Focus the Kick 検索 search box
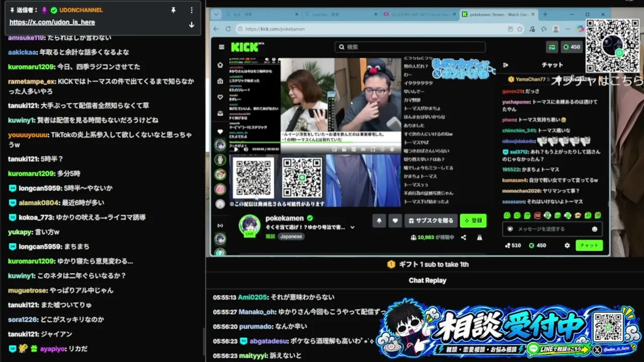 click(x=410, y=47)
